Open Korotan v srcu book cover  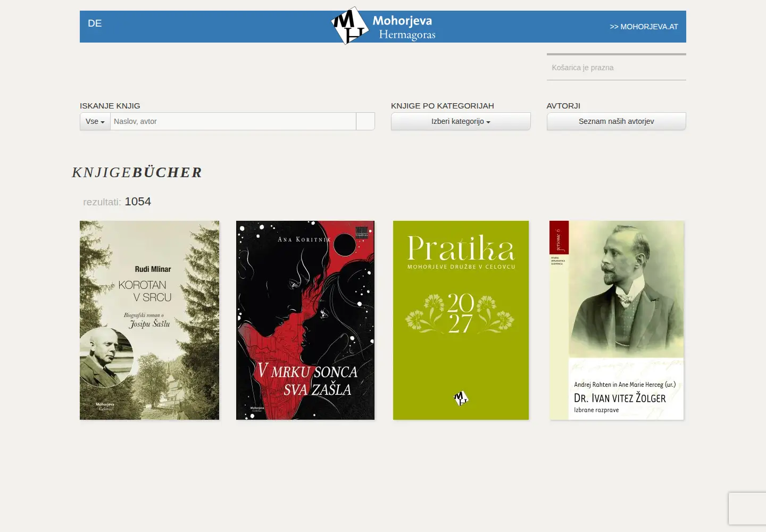coord(149,320)
